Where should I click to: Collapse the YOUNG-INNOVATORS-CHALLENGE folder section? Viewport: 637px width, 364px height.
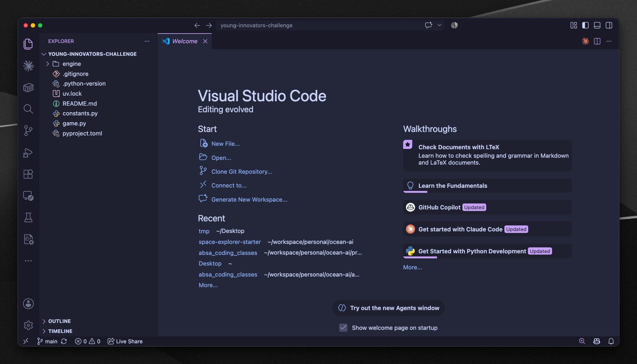pyautogui.click(x=98, y=54)
